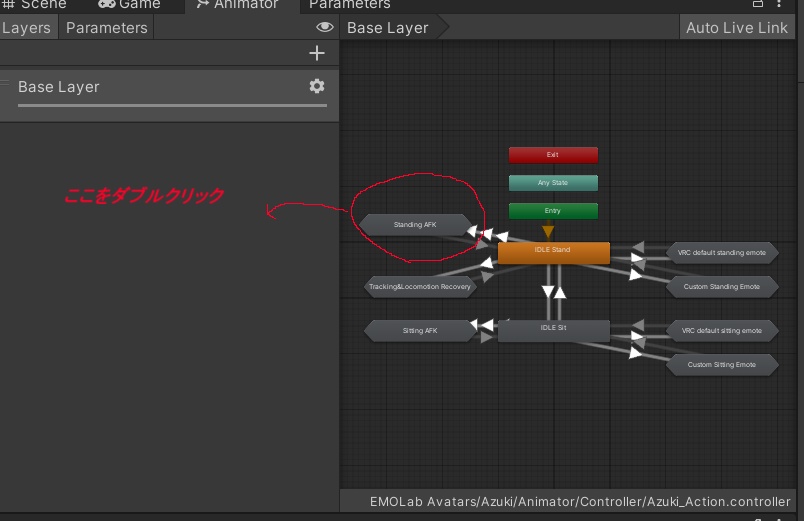Select the Entry node

tap(553, 211)
